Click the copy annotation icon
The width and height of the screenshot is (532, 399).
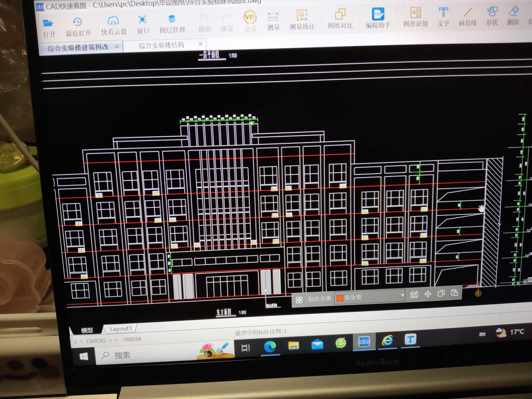pos(441,293)
